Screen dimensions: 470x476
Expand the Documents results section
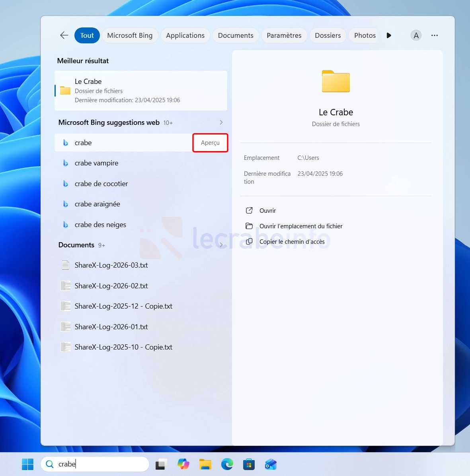pyautogui.click(x=221, y=245)
